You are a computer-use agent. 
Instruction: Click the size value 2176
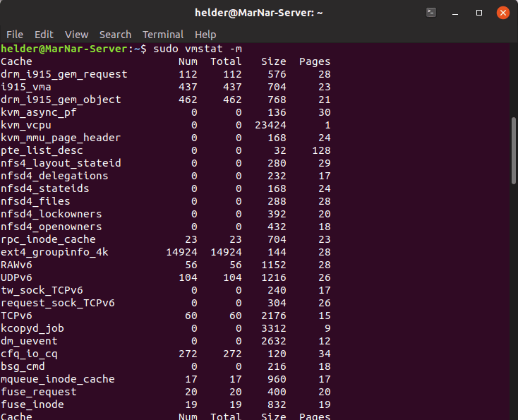point(274,316)
